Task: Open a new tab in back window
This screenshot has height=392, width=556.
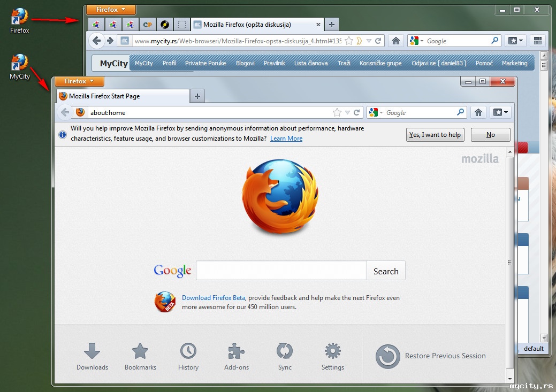Action: 332,25
